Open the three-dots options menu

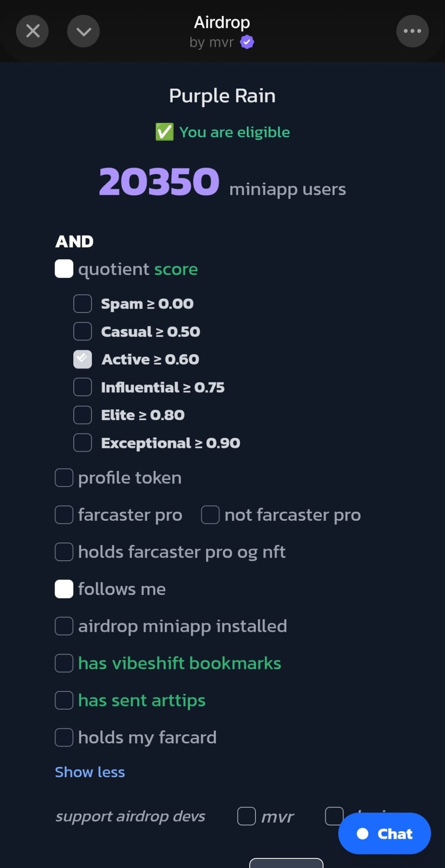(x=412, y=31)
